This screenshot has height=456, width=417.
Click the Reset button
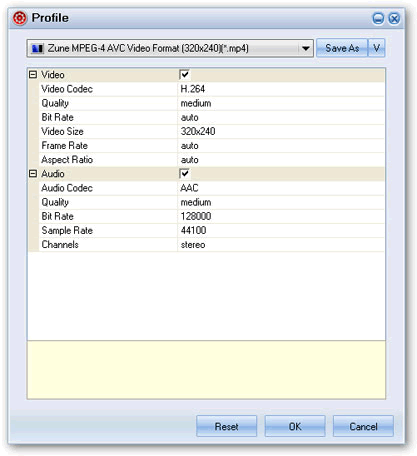(x=227, y=426)
